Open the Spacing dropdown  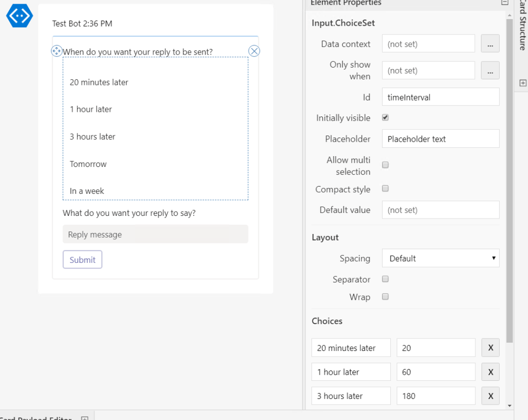(440, 258)
